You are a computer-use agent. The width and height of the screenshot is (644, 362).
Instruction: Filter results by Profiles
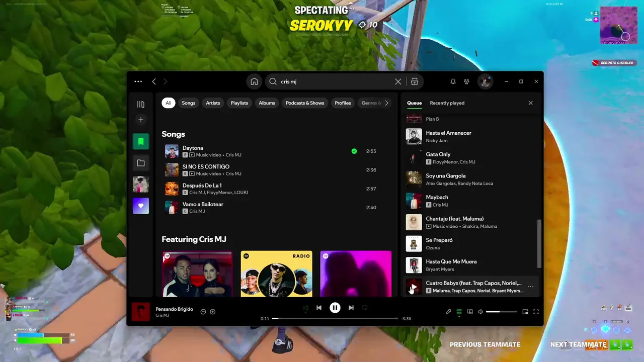[343, 103]
